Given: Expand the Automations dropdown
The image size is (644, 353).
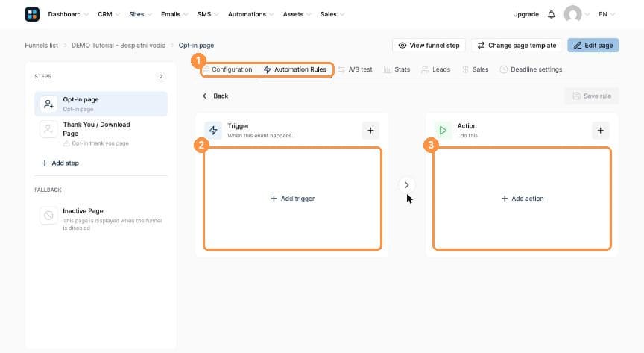Looking at the screenshot, I should pyautogui.click(x=251, y=14).
